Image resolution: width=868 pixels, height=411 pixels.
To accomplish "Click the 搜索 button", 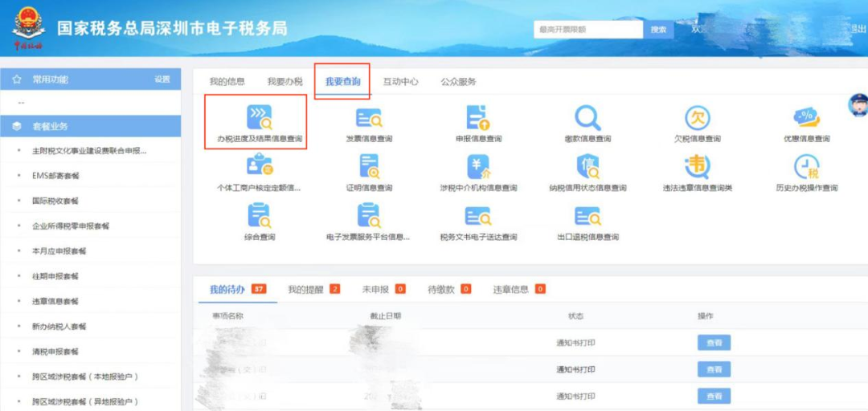I will 659,30.
